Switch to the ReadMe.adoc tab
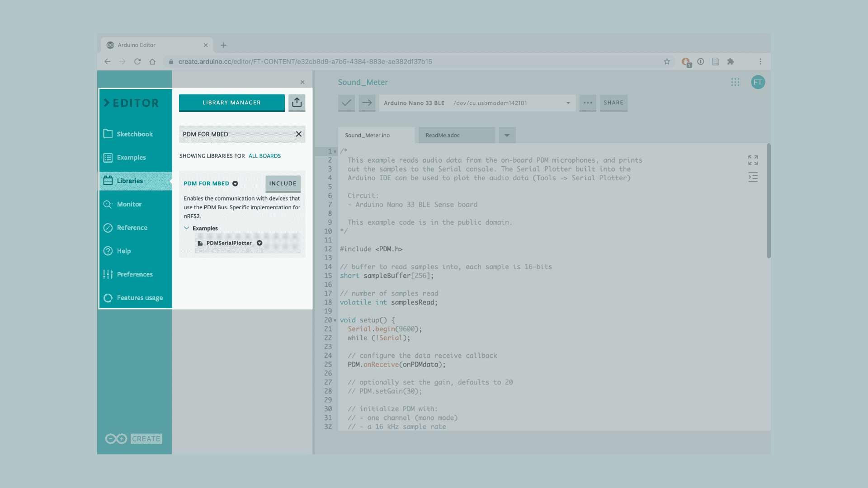Viewport: 868px width, 488px height. tap(443, 135)
